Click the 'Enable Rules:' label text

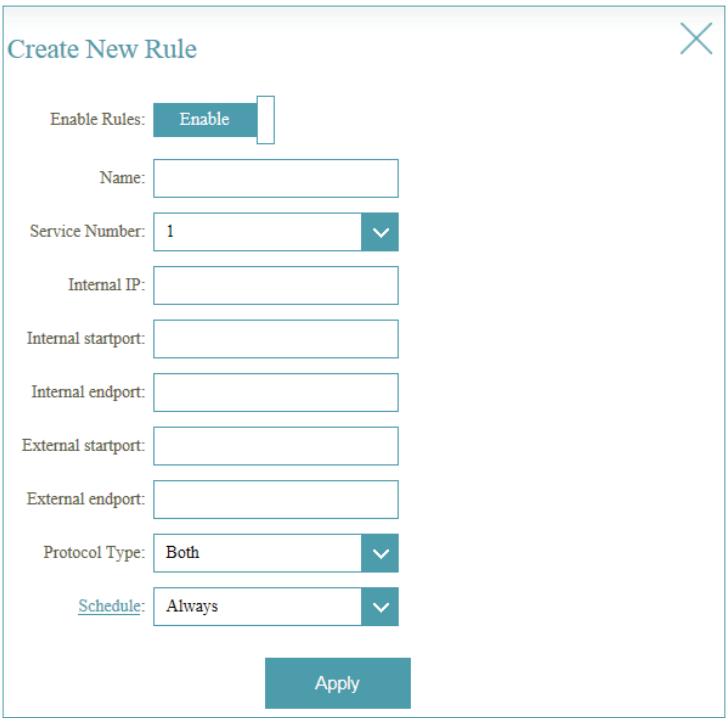97,120
